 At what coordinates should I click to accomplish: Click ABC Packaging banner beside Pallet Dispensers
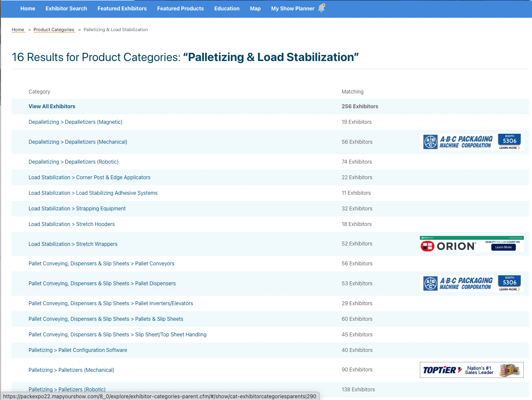(x=472, y=283)
